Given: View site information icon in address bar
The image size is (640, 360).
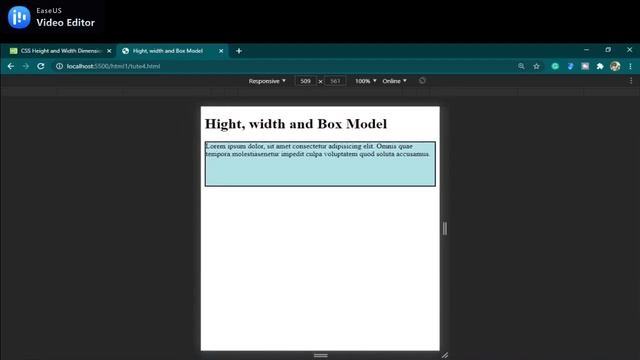Looking at the screenshot, I should (59, 66).
